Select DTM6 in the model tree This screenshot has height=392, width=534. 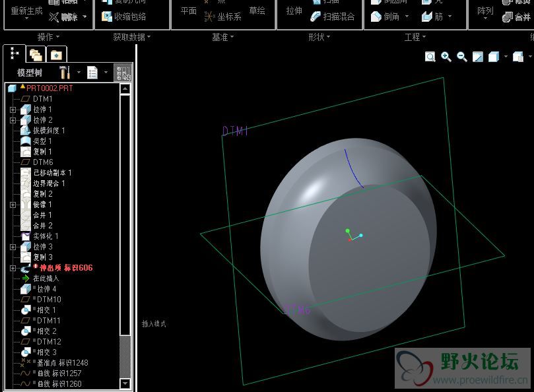click(43, 162)
